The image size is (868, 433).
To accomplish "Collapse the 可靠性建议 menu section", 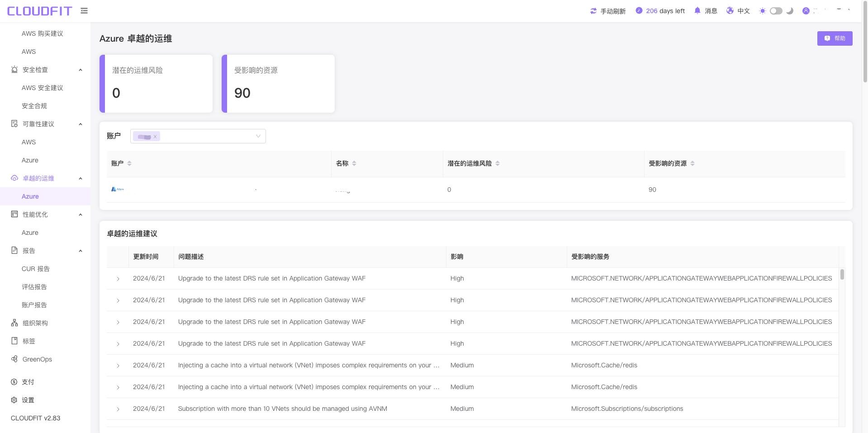I will (x=81, y=124).
